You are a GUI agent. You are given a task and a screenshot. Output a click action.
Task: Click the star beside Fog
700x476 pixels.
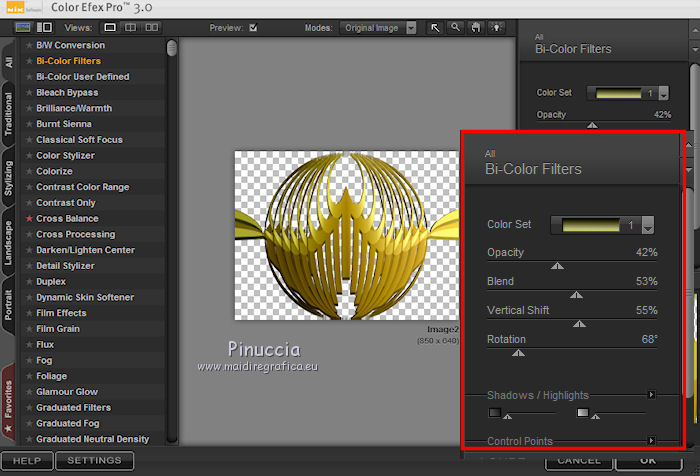click(29, 360)
